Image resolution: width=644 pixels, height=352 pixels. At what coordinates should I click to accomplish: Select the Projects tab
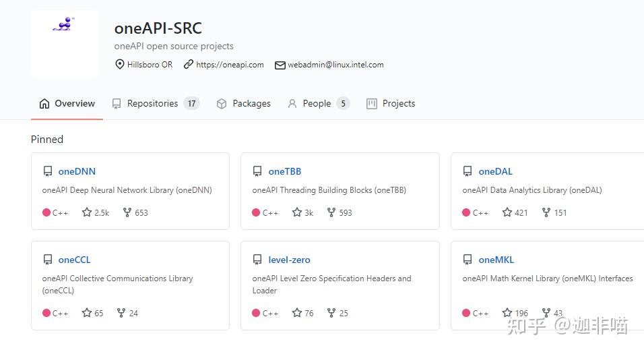(x=398, y=104)
